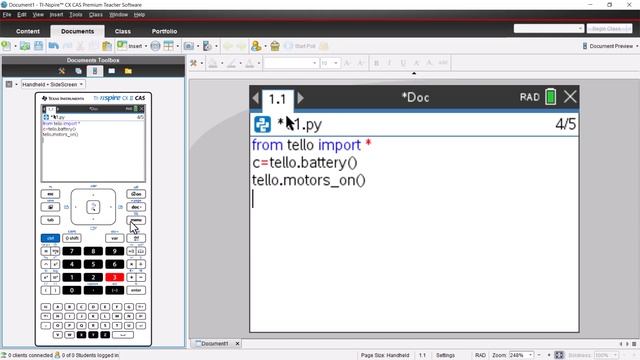Open the Page Sorter toolbox icon

pos(78,71)
